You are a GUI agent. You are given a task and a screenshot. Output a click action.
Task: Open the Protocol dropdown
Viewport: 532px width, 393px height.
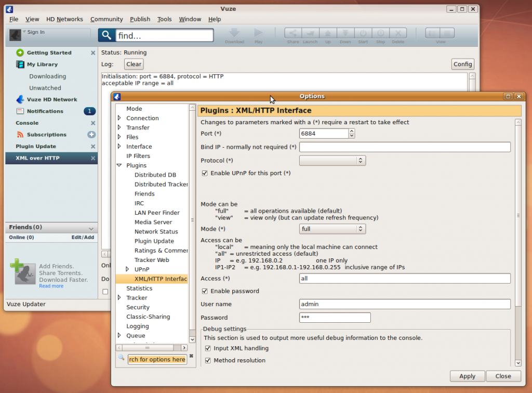coord(332,161)
